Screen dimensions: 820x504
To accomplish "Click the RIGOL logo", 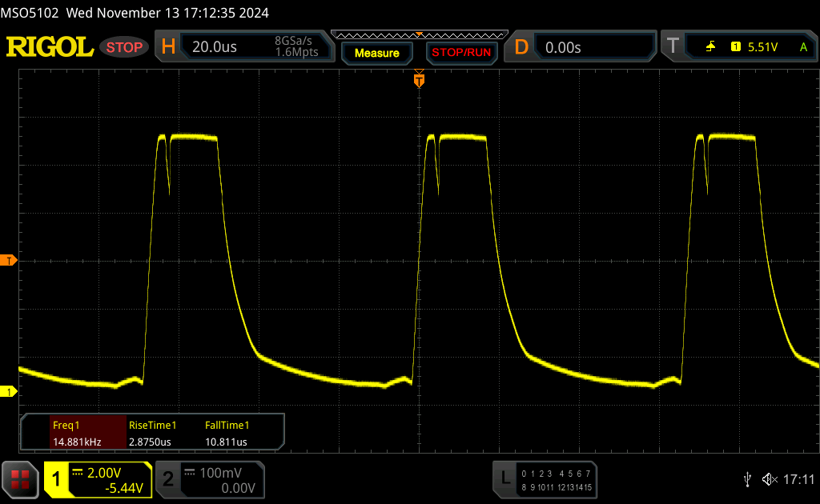I will tap(50, 47).
